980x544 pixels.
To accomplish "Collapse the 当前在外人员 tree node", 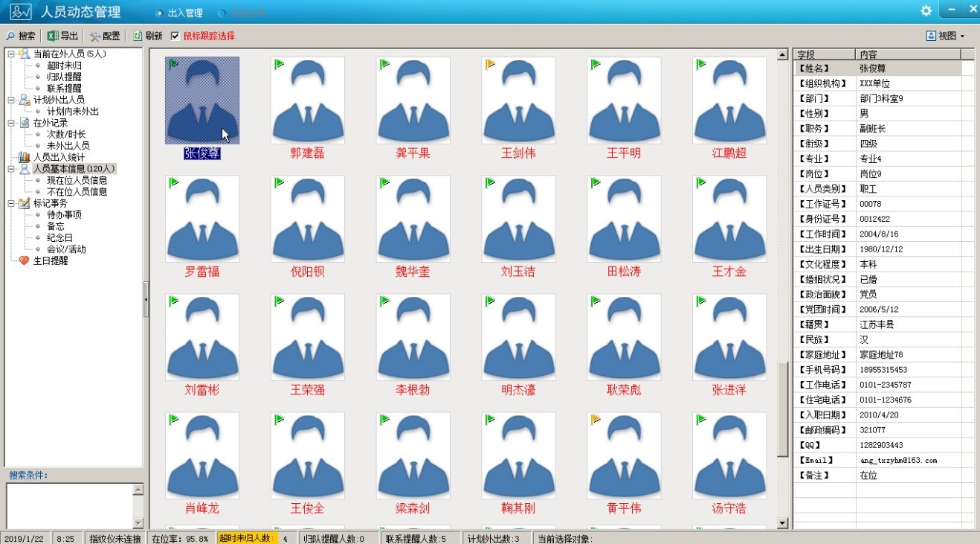I will [x=11, y=54].
